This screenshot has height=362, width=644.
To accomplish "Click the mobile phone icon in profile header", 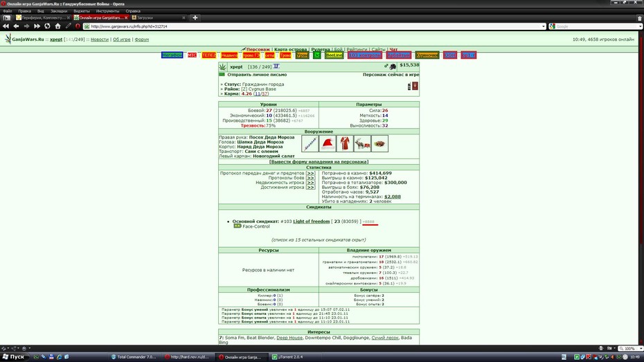I will [409, 87].
